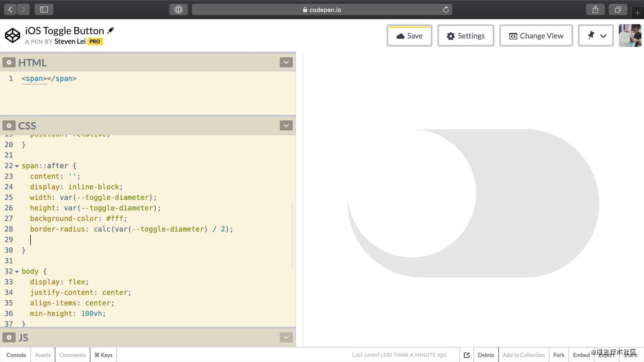This screenshot has height=362, width=644.
Task: Click the white toggle knob in preview
Action: [x=412, y=193]
